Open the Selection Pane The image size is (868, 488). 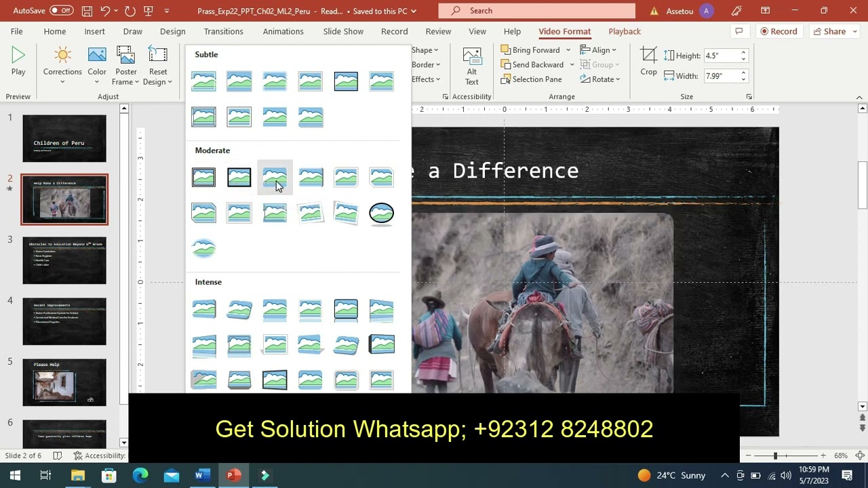(531, 79)
